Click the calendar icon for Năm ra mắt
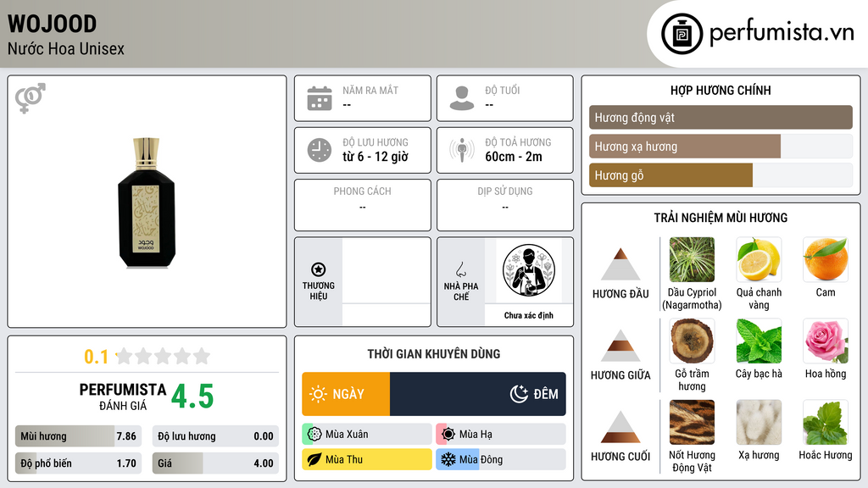This screenshot has width=868, height=488. (x=320, y=98)
